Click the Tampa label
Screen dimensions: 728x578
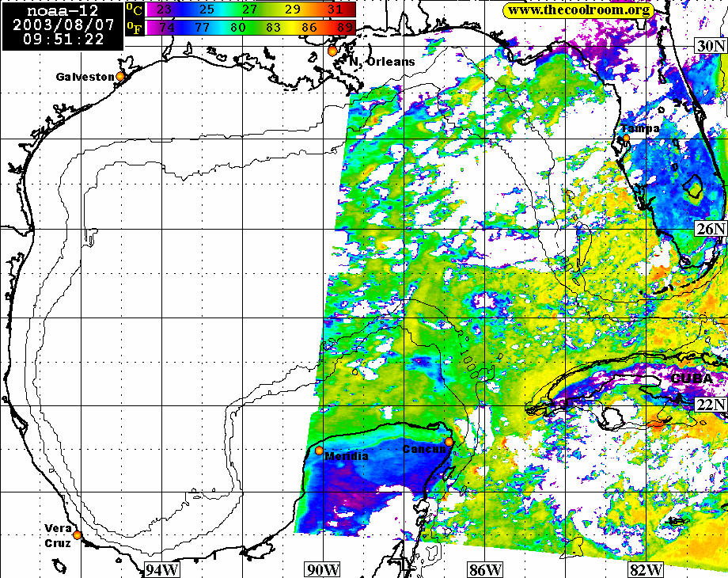(x=640, y=128)
